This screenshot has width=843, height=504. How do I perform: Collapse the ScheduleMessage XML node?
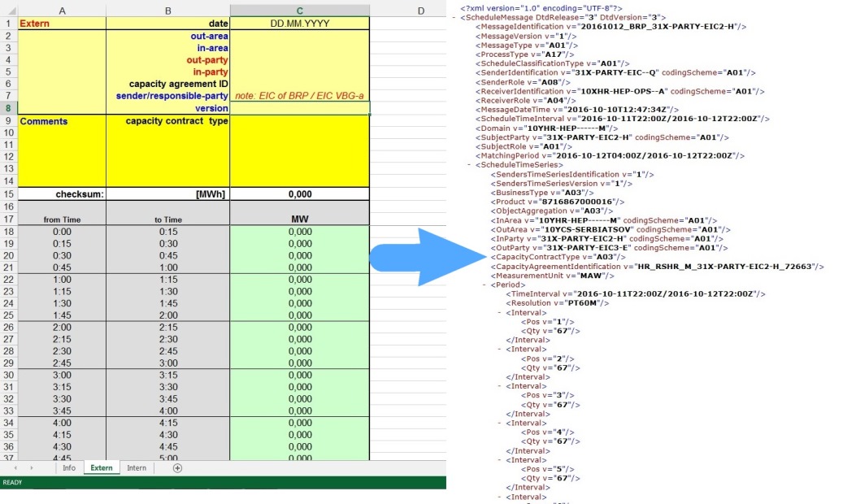(x=454, y=18)
